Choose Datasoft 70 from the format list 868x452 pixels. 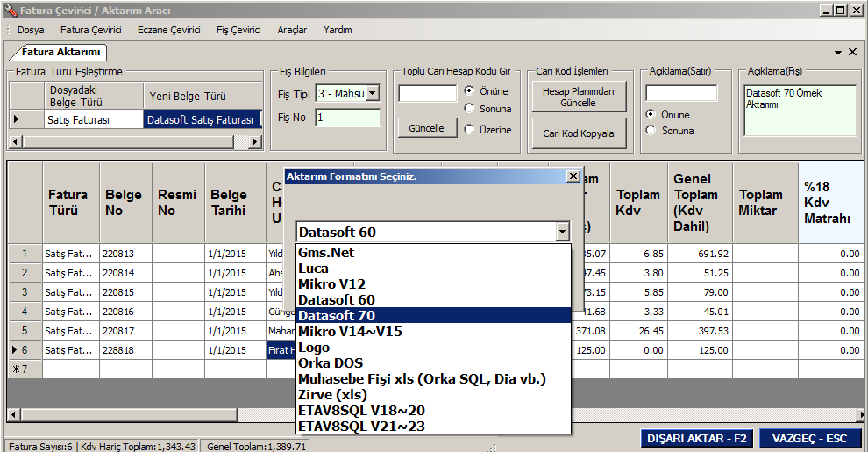pyautogui.click(x=433, y=316)
